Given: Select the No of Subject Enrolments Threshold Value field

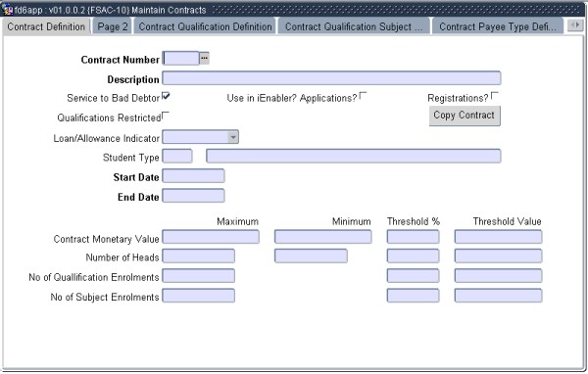Looking at the screenshot, I should pos(499,296).
